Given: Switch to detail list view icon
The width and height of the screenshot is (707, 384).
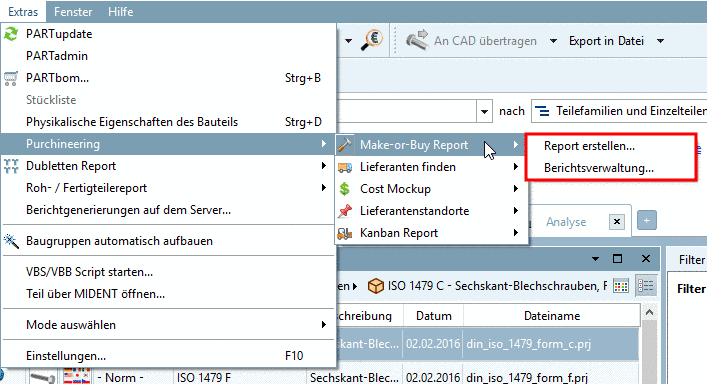Looking at the screenshot, I should tap(646, 286).
